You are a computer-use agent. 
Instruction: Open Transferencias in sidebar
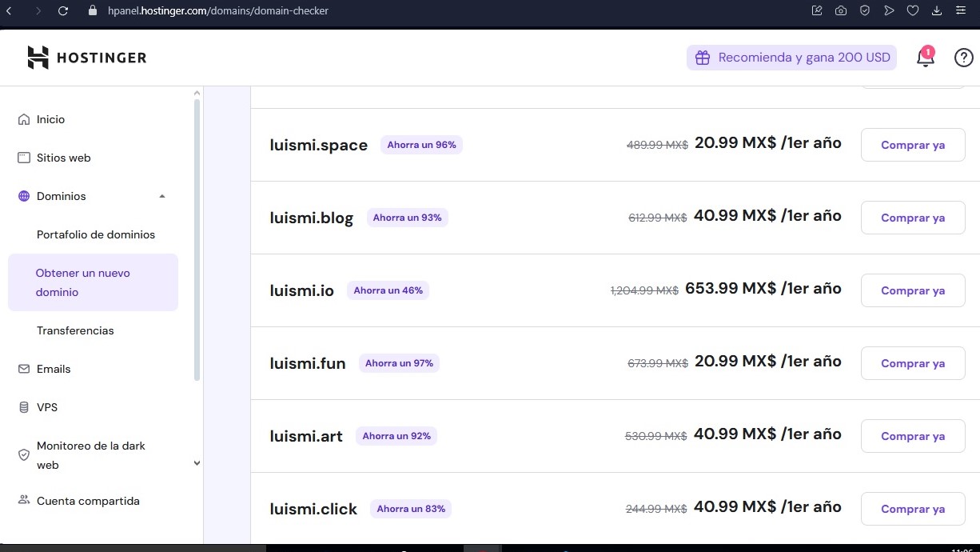pos(75,330)
